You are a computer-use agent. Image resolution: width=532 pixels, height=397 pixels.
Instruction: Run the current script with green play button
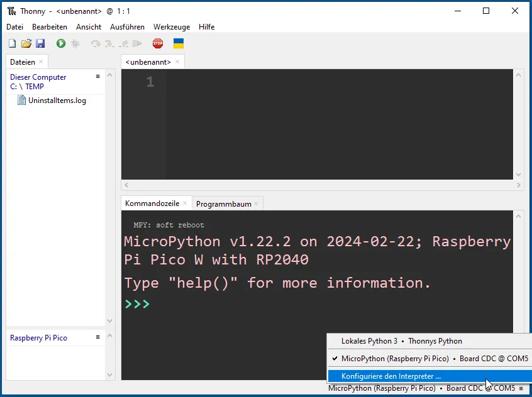coord(61,43)
